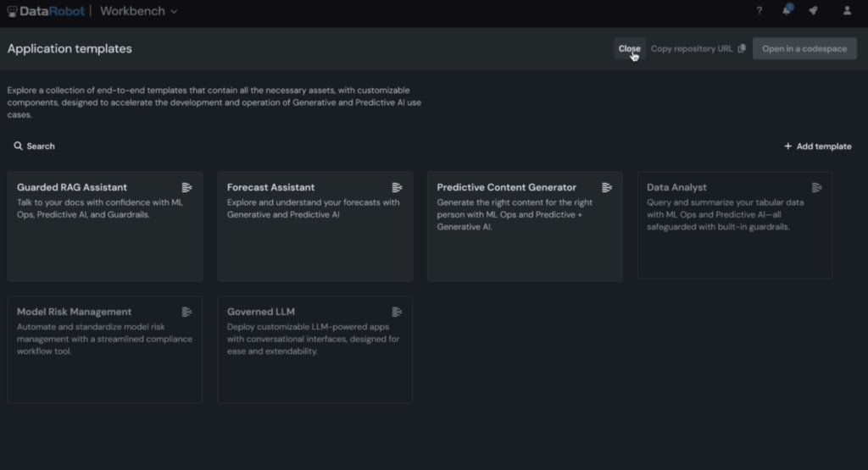Click the copy icon beside repository URL

pos(742,48)
